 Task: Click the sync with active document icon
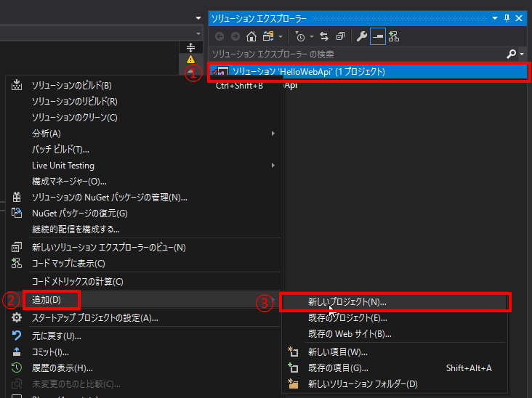(x=324, y=36)
